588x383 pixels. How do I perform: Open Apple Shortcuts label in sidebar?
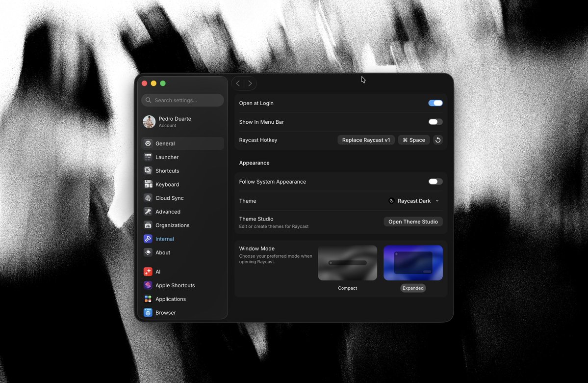coord(175,285)
